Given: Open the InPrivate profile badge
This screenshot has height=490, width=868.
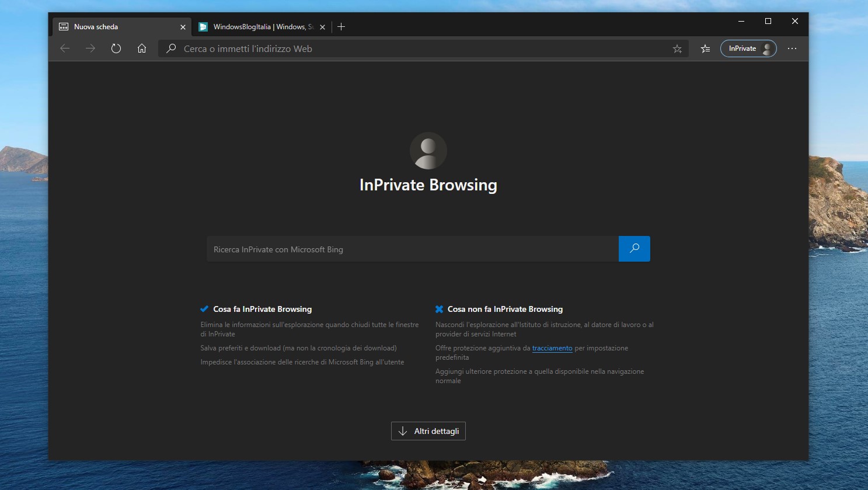Looking at the screenshot, I should pyautogui.click(x=748, y=48).
